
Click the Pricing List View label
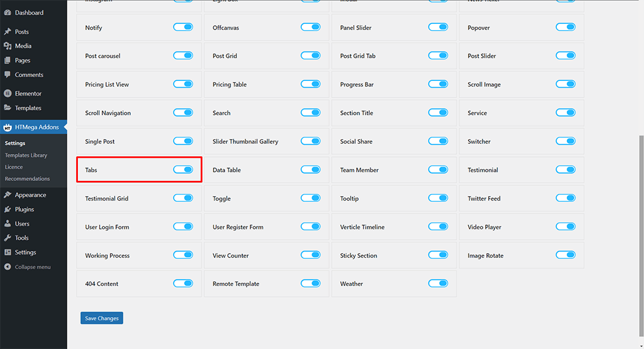107,85
